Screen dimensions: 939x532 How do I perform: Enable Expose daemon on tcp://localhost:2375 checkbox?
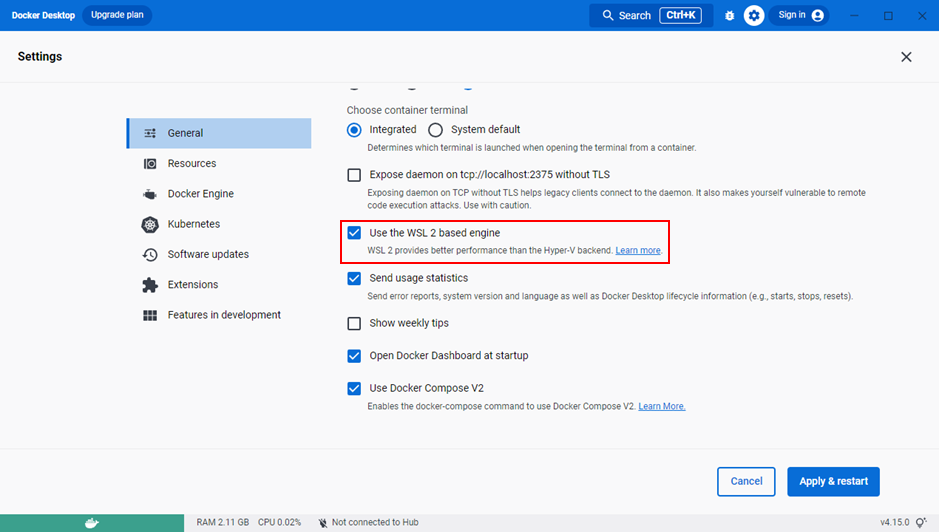coord(354,175)
